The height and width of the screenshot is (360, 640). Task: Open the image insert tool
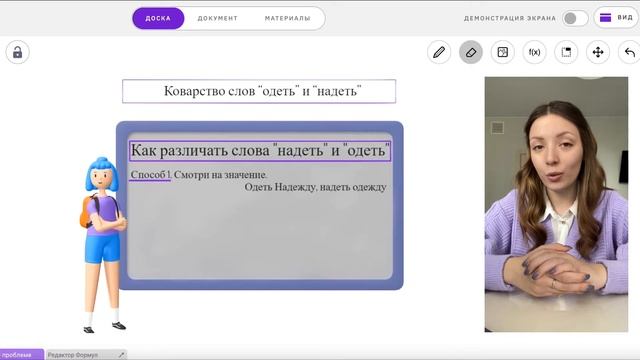point(502,52)
